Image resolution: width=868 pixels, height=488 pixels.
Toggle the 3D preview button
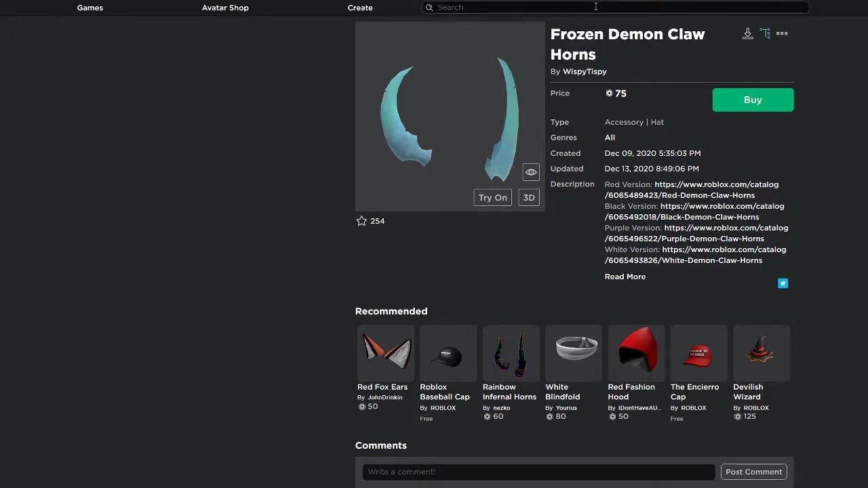point(529,198)
